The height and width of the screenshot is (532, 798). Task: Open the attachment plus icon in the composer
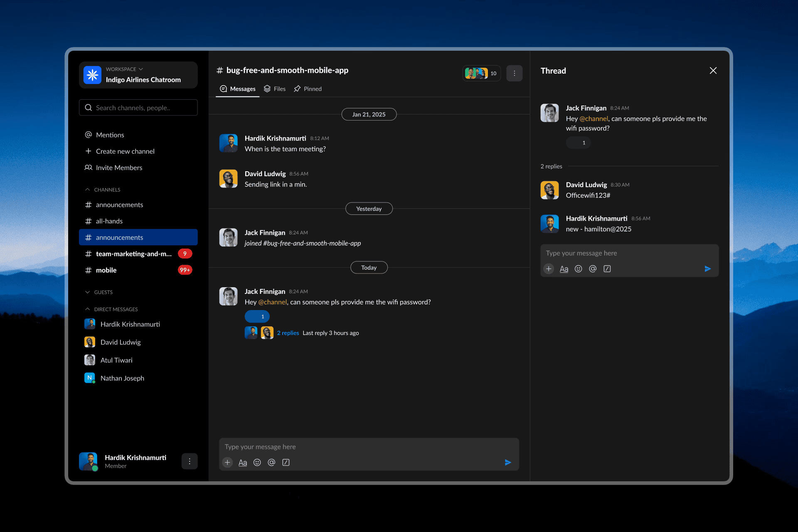click(227, 462)
